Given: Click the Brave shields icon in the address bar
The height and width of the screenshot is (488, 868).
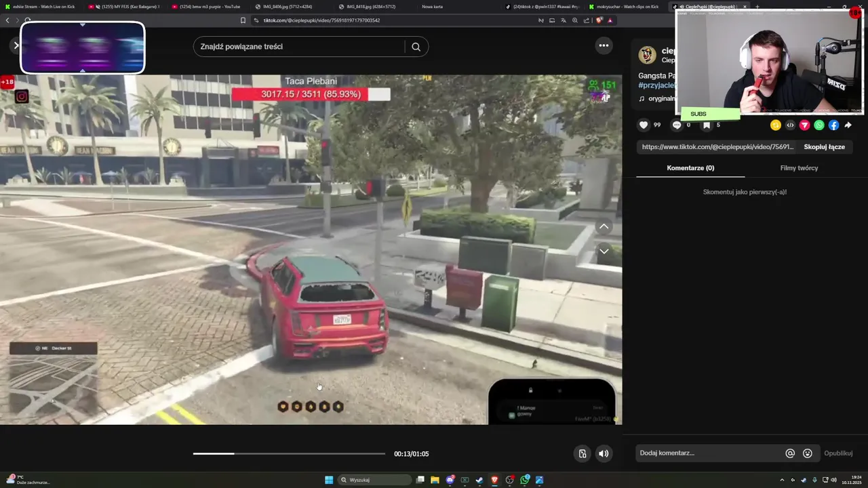Looking at the screenshot, I should click(x=599, y=20).
